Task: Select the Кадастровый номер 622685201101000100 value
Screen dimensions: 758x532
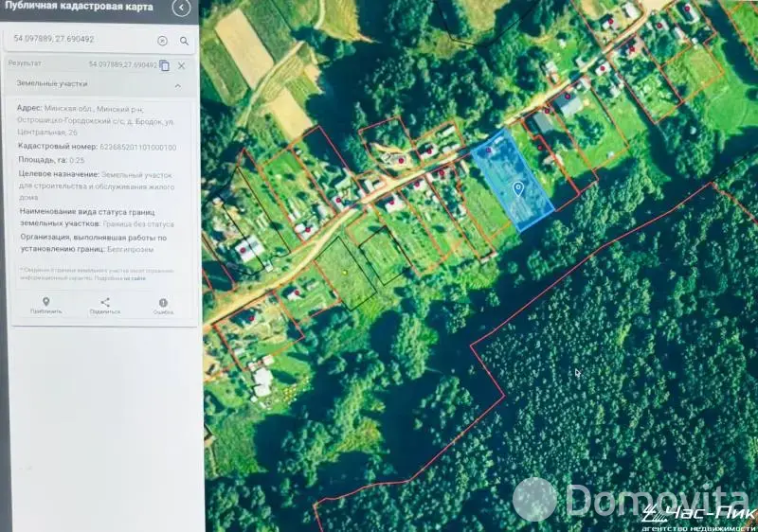Action: [x=138, y=148]
